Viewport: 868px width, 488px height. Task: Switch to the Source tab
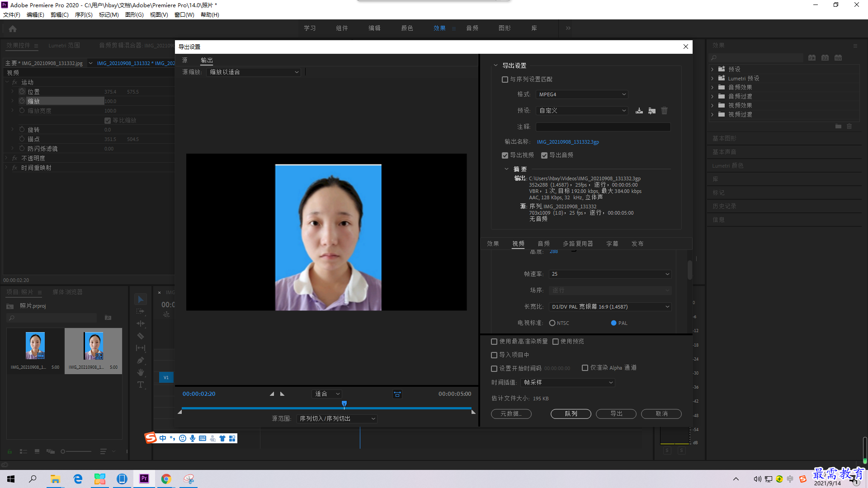[x=184, y=60]
